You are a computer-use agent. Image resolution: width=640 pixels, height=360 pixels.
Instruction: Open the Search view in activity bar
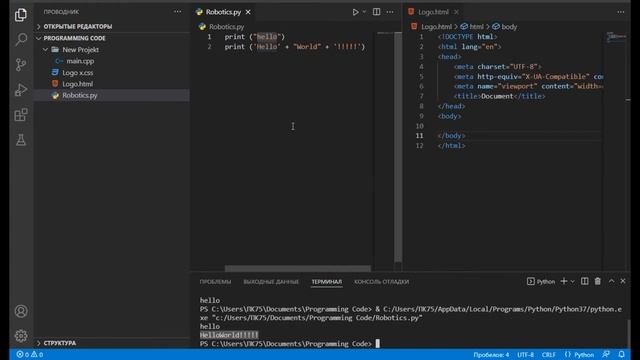click(x=21, y=40)
